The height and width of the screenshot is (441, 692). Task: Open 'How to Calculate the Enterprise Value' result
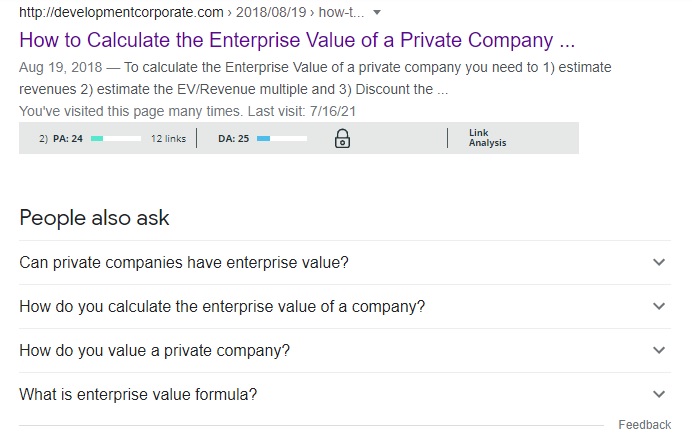click(297, 40)
